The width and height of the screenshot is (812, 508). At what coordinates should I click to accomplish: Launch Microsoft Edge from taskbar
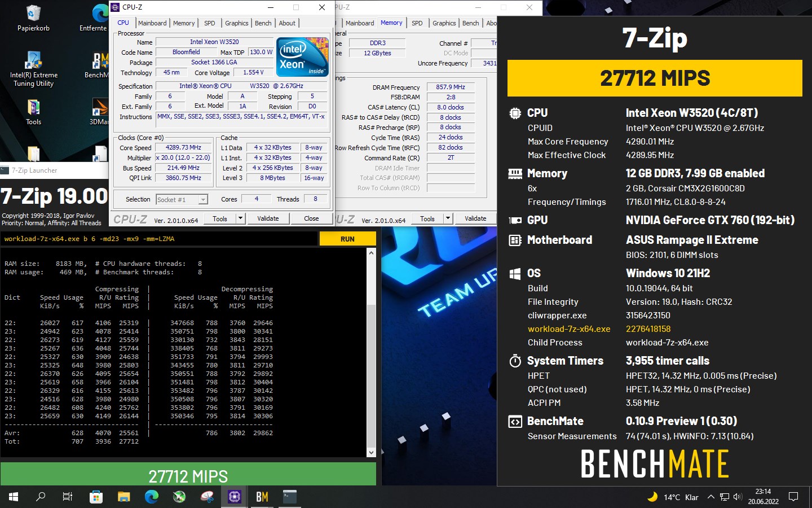tap(151, 497)
